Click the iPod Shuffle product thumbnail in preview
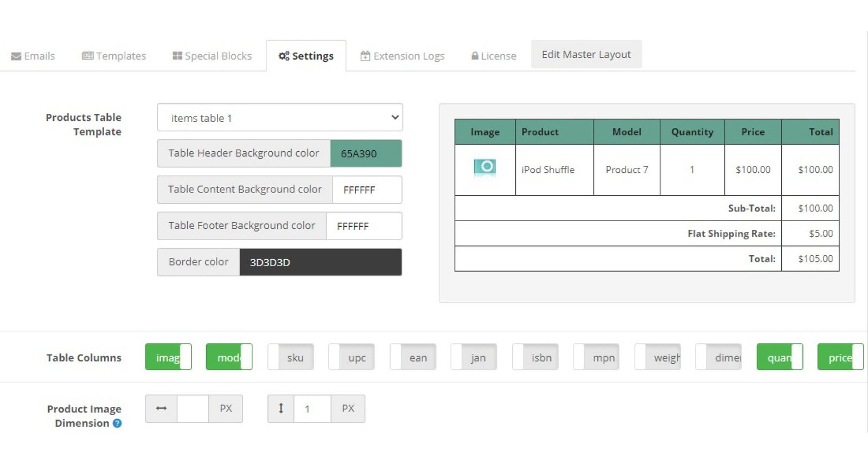 pyautogui.click(x=485, y=168)
